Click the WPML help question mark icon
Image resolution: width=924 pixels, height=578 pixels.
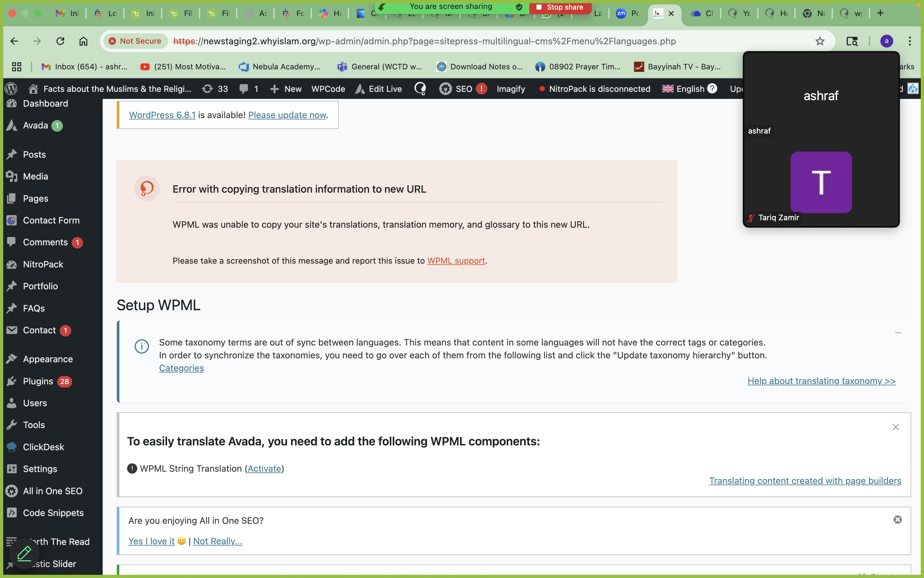712,88
